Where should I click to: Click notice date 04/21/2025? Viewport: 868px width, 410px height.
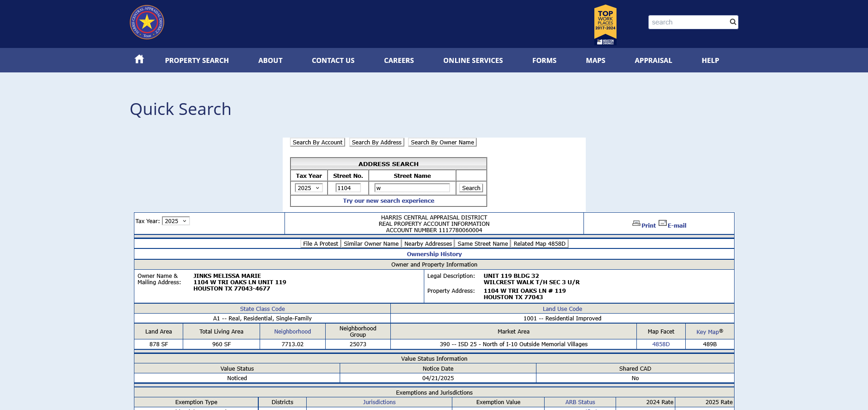click(x=438, y=378)
